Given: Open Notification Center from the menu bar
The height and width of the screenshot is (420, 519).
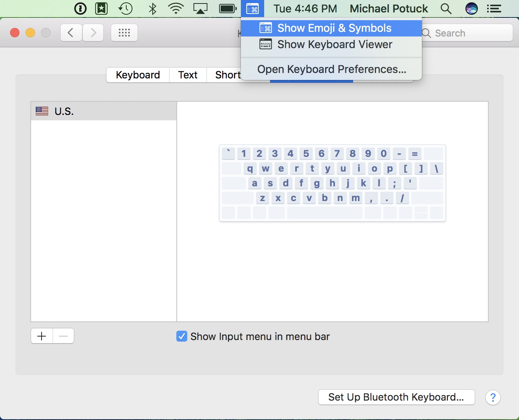Looking at the screenshot, I should (x=494, y=8).
